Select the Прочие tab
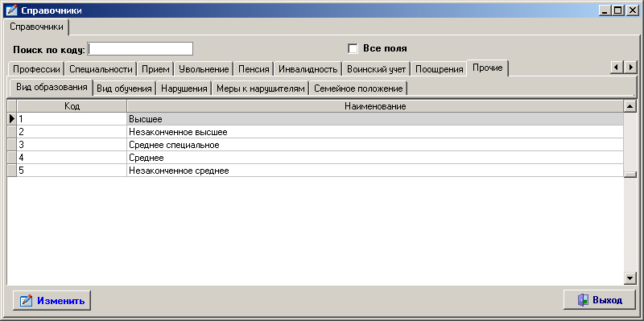Viewport: 644px width, 321px height. (488, 68)
